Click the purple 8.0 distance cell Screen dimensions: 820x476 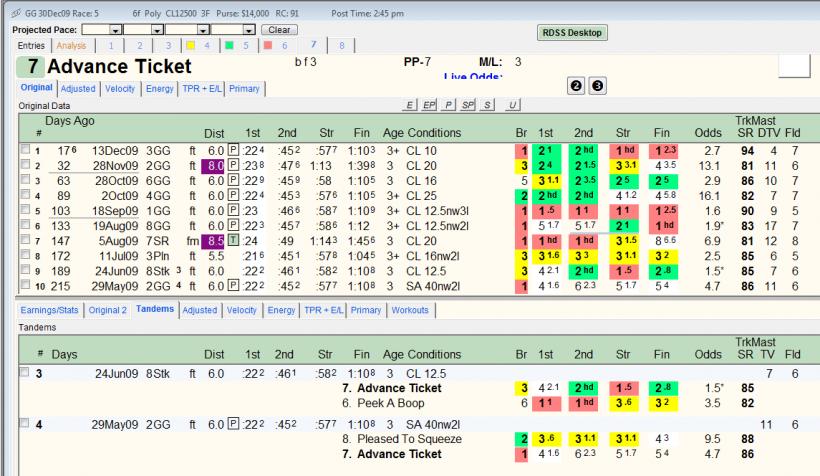pos(213,166)
